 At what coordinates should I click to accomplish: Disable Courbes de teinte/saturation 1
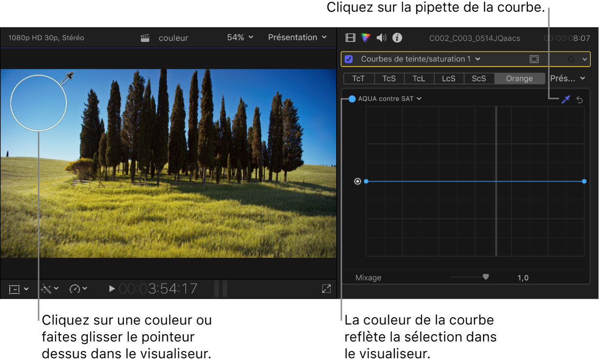[348, 58]
